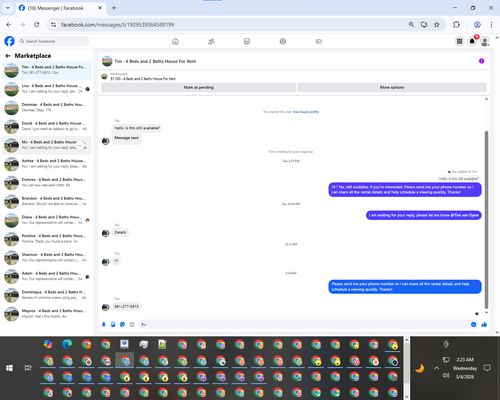
Task: Click the browser Back arrow
Action: 9,25
